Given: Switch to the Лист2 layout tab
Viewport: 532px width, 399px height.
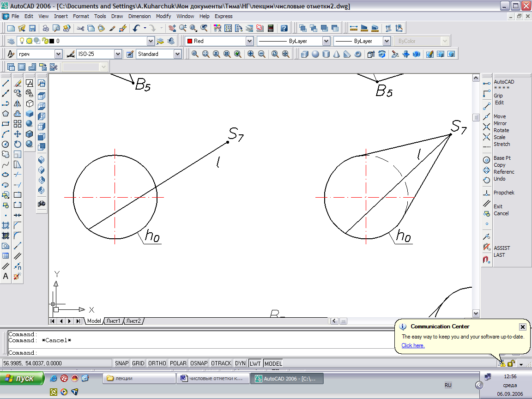Looking at the screenshot, I should 133,321.
